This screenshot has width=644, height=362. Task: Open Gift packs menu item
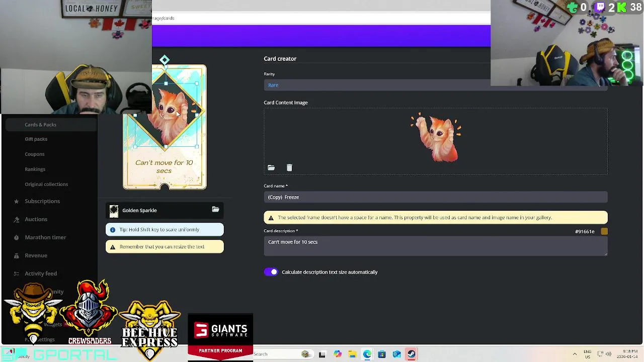[x=36, y=139]
